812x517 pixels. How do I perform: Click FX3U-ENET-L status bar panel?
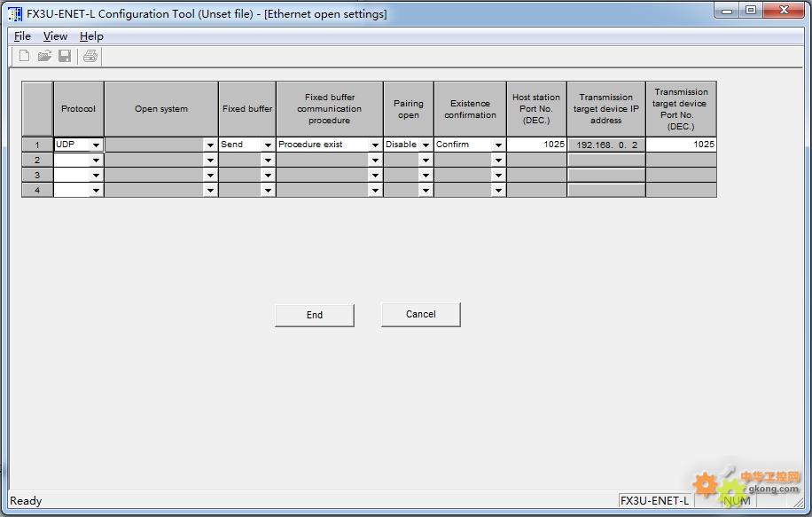(x=654, y=501)
